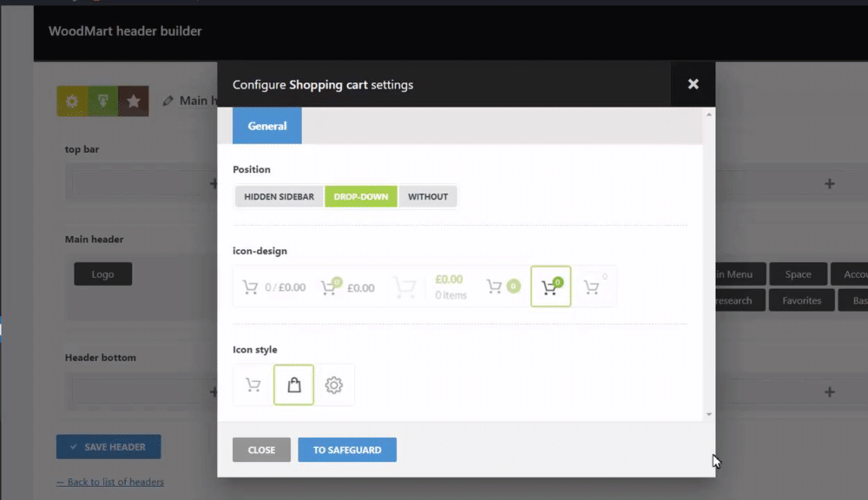Select the Favorites element
This screenshot has height=500, width=868.
pyautogui.click(x=801, y=300)
